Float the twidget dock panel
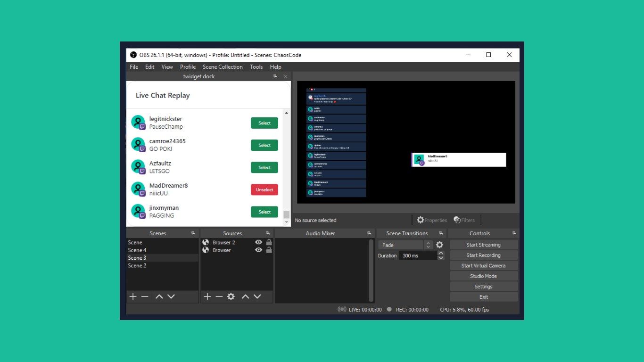Image resolution: width=644 pixels, height=362 pixels. (x=275, y=76)
